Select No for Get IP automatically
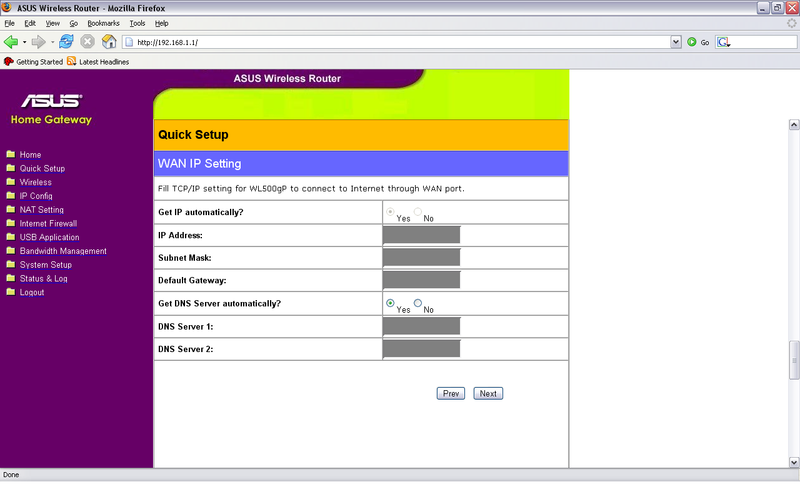800x484 pixels. pyautogui.click(x=418, y=212)
